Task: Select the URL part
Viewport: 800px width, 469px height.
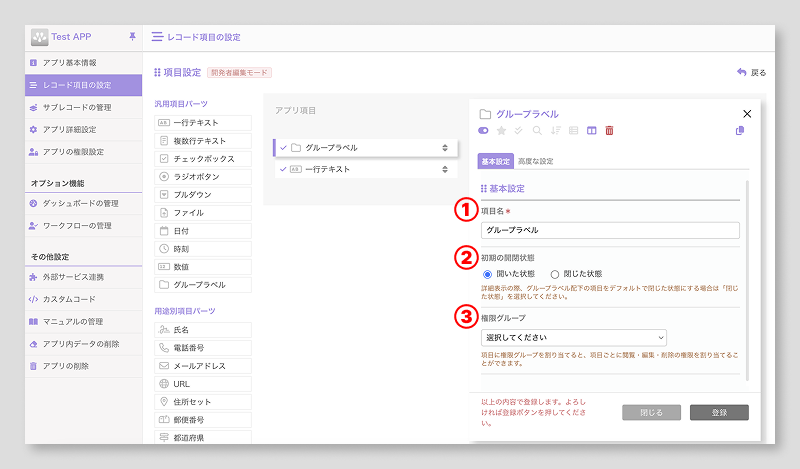Action: (x=203, y=384)
